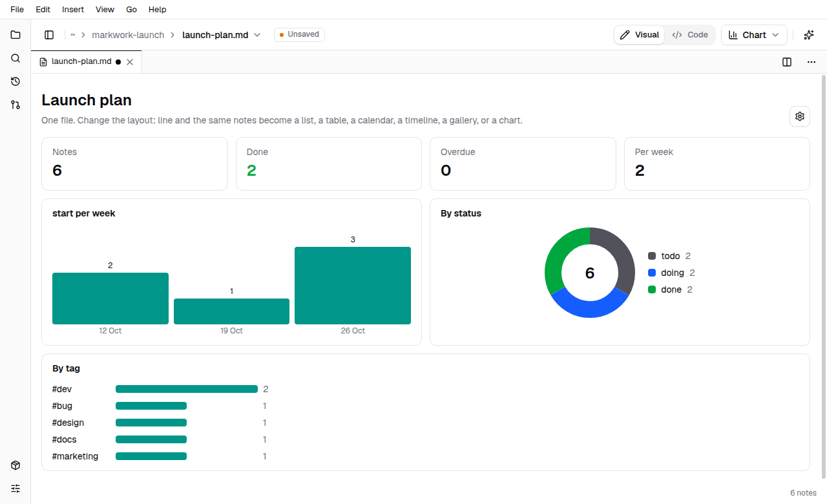
Task: Click the 6 notes status text
Action: point(803,493)
